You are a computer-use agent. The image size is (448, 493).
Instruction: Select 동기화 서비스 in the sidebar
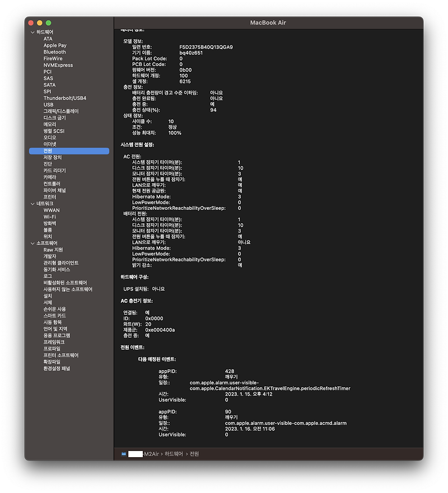point(57,270)
